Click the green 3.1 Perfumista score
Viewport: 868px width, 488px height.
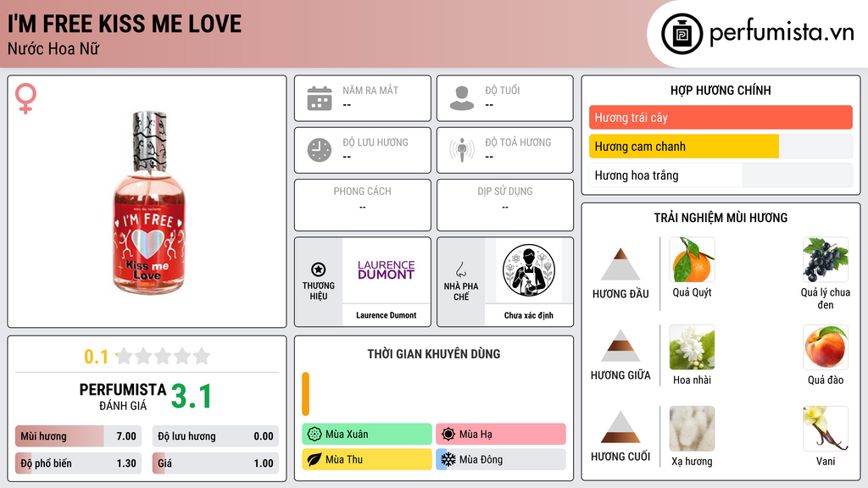[x=192, y=396]
